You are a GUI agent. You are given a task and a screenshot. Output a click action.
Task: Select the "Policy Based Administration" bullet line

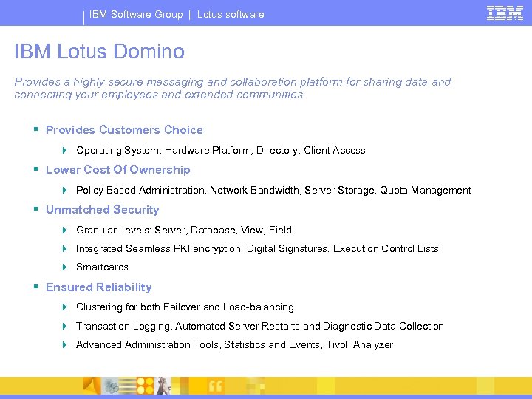point(273,190)
